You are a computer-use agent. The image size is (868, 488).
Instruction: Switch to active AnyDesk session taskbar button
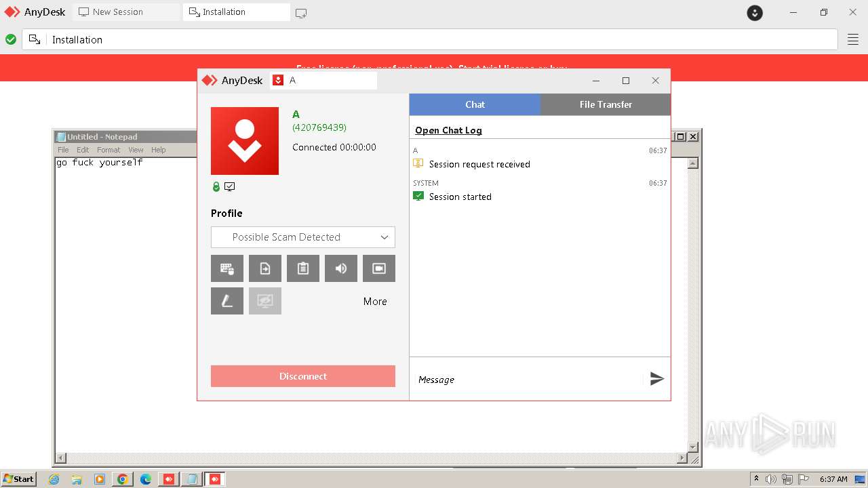pyautogui.click(x=215, y=479)
